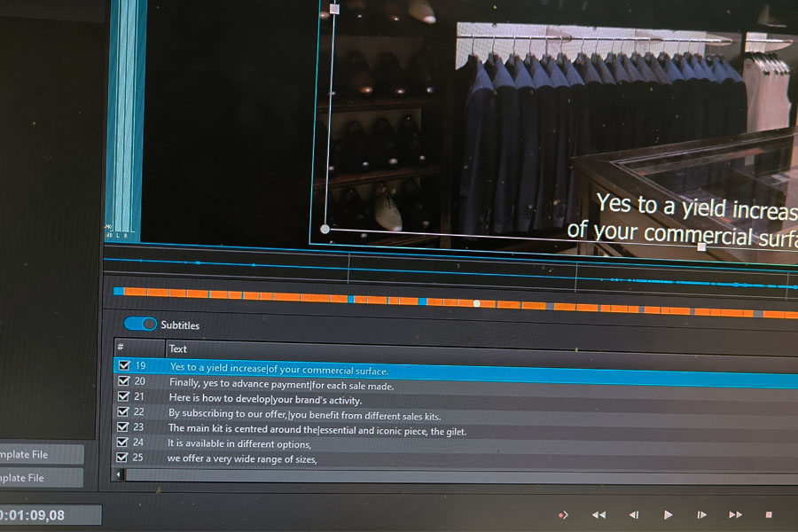
Task: Select 'we offer a very wide range' row
Action: pyautogui.click(x=456, y=459)
